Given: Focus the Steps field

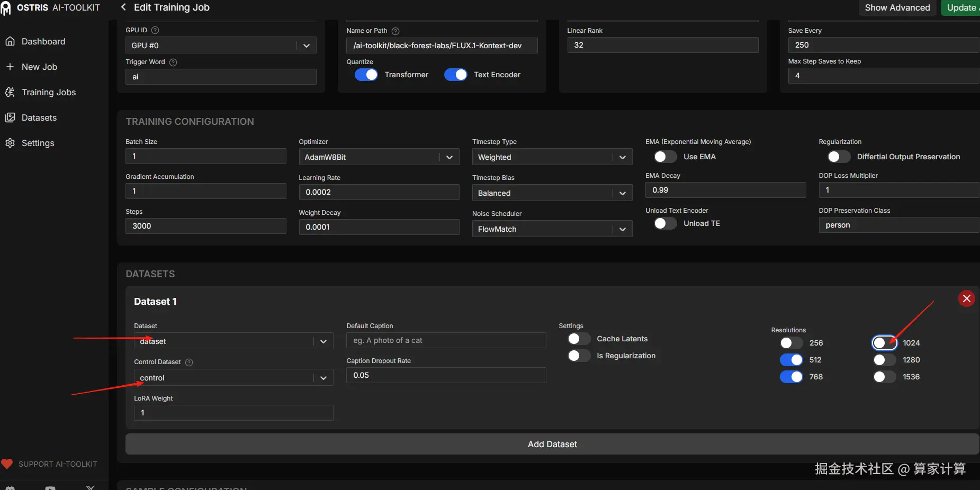Looking at the screenshot, I should click(x=205, y=226).
